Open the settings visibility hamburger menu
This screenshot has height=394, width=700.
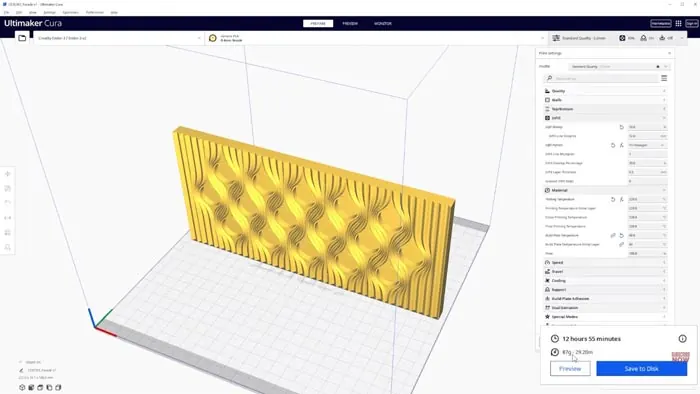coord(664,79)
